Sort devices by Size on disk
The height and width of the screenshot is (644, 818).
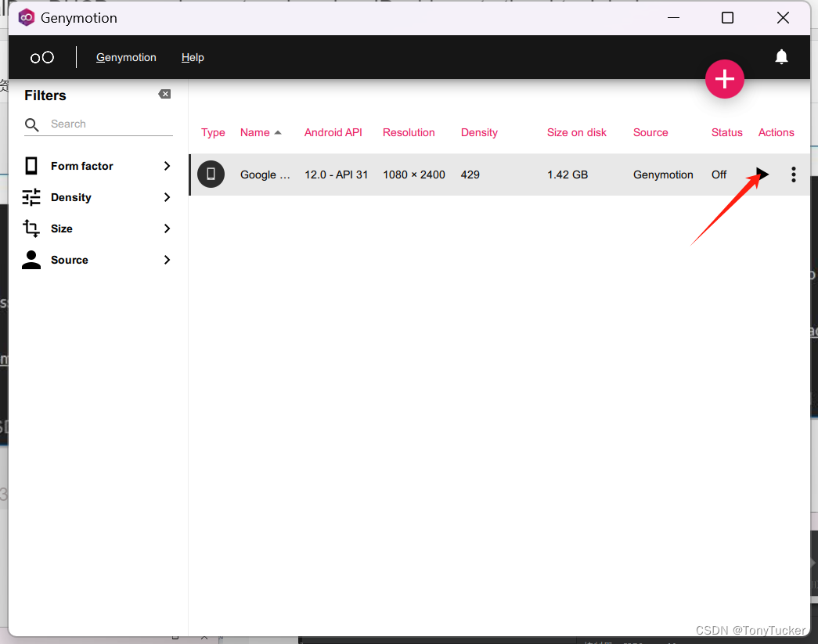(576, 132)
